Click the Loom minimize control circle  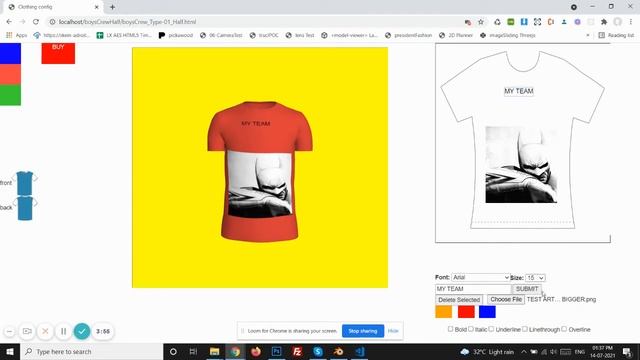(x=9, y=331)
